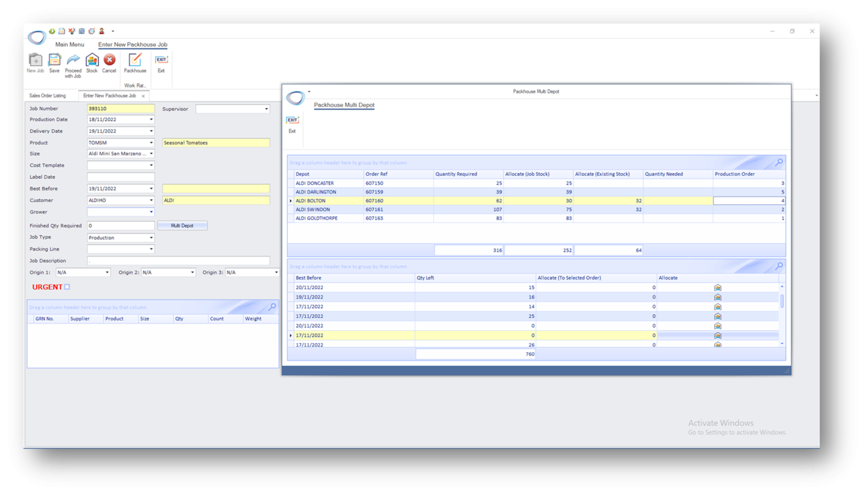Switch to the Sales Order Listing tab
The height and width of the screenshot is (497, 868).
click(47, 96)
